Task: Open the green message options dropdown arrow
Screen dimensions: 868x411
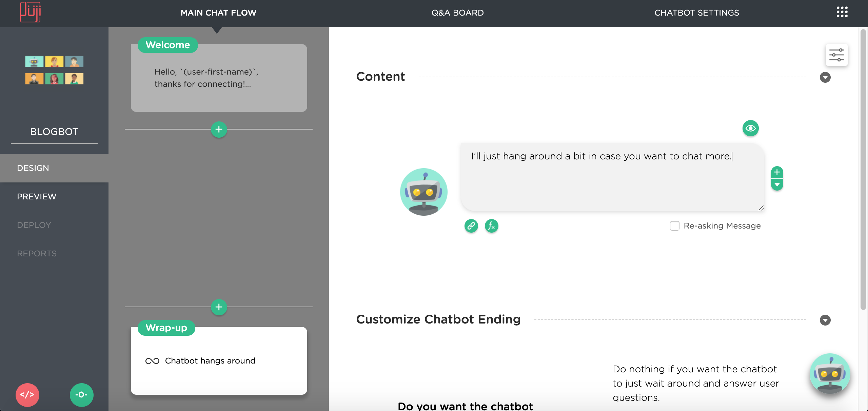Action: click(x=777, y=185)
